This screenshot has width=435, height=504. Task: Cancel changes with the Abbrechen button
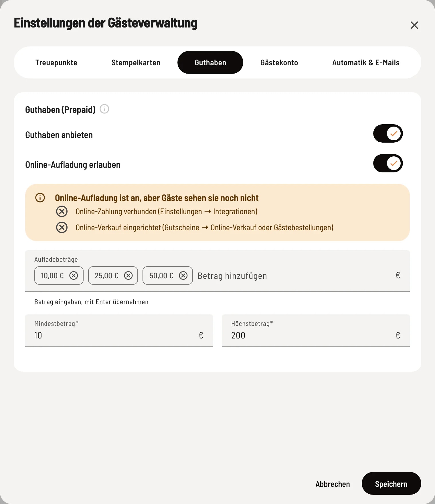tap(333, 484)
